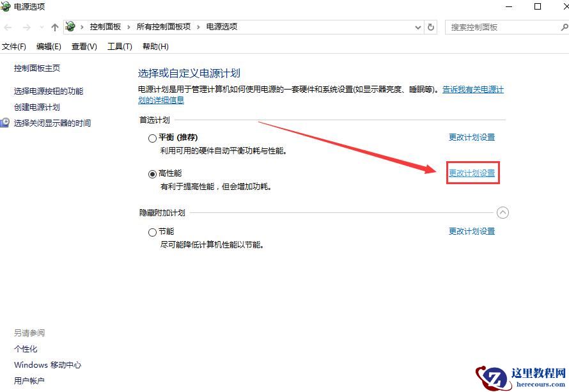Click the power options icon in the address bar

(71, 27)
